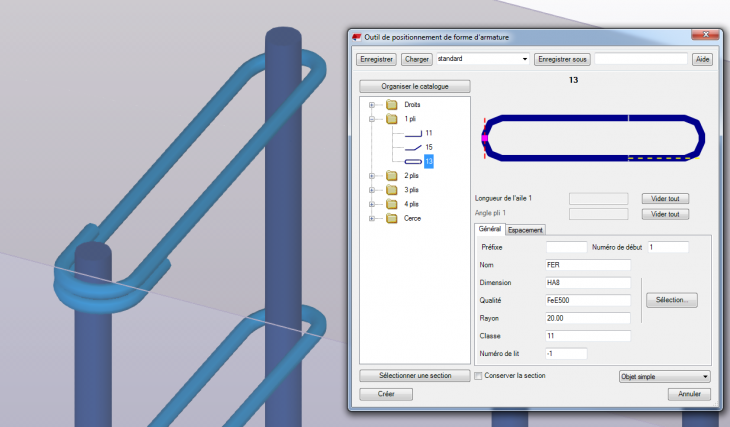Select the 3 plis folder icon
Image resolution: width=730 pixels, height=427 pixels.
coord(392,190)
